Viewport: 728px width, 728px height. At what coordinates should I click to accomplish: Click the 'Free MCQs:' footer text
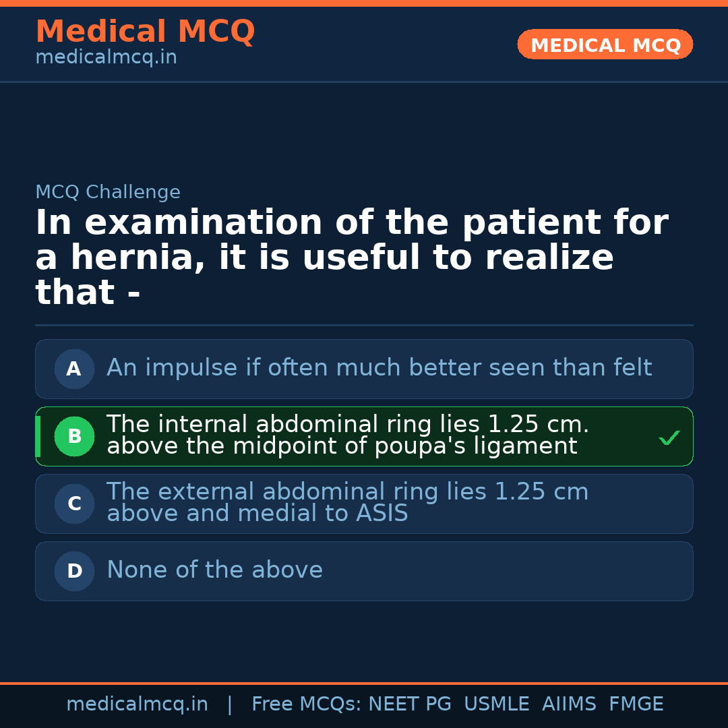(307, 704)
